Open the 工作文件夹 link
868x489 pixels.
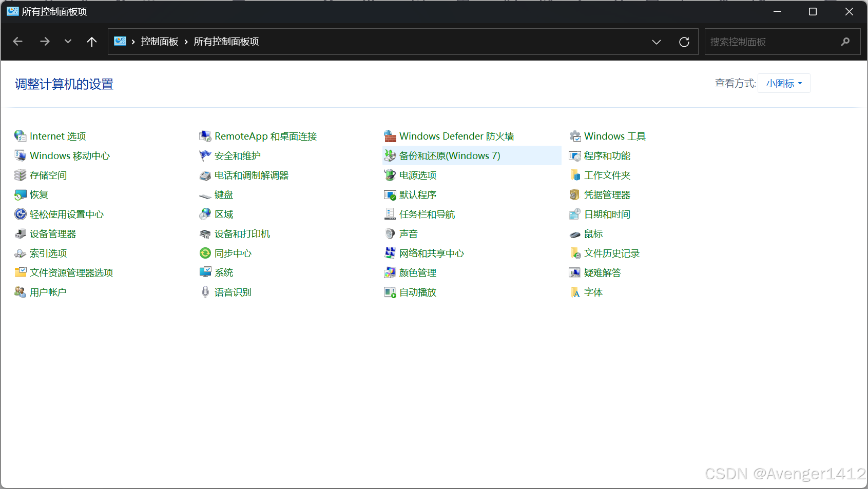click(x=607, y=175)
